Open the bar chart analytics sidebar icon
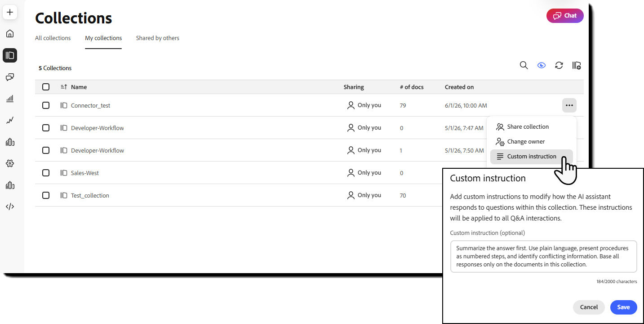Viewport: 644px width, 324px height. tap(10, 99)
